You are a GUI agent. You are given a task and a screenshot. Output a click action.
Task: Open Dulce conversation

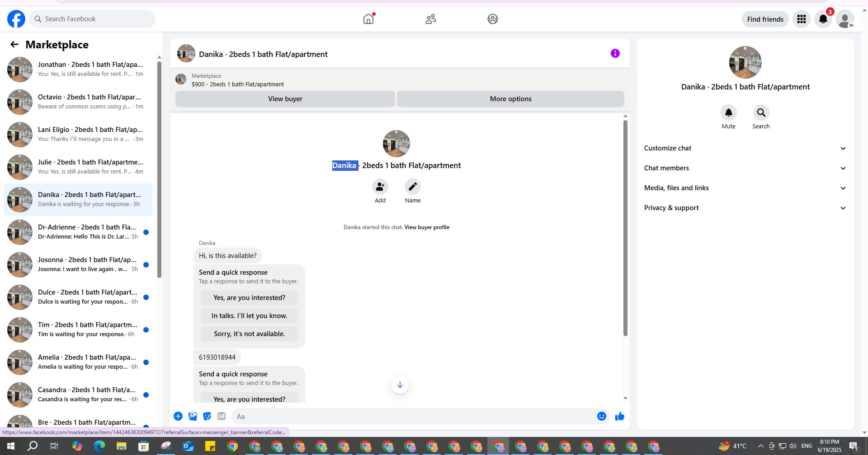pos(78,297)
